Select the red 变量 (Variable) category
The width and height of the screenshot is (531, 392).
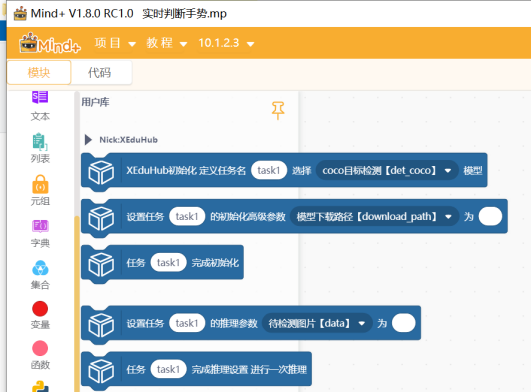click(x=40, y=315)
